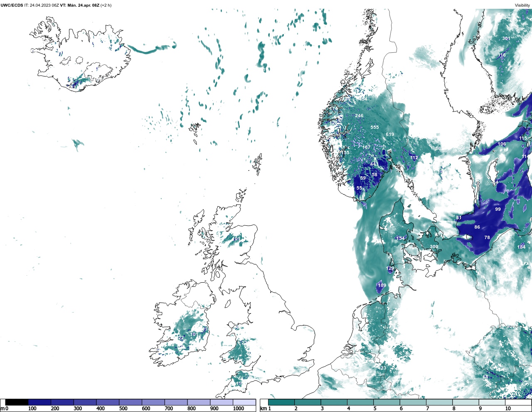Click the 'km' unit label on the legend
Screen dimensions: 532x412
pos(264,409)
